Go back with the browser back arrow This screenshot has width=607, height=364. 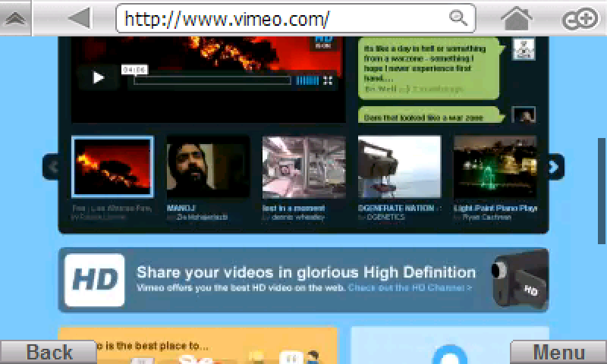(80, 17)
